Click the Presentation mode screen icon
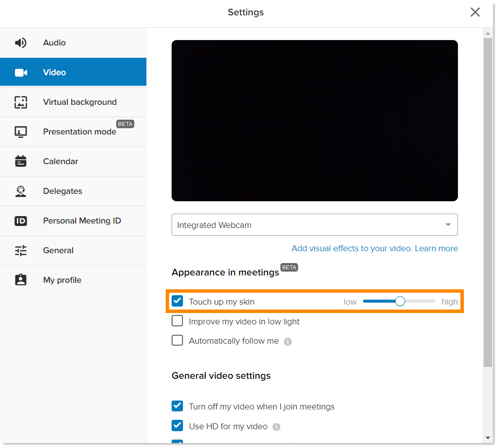This screenshot has width=498, height=448. pyautogui.click(x=21, y=132)
